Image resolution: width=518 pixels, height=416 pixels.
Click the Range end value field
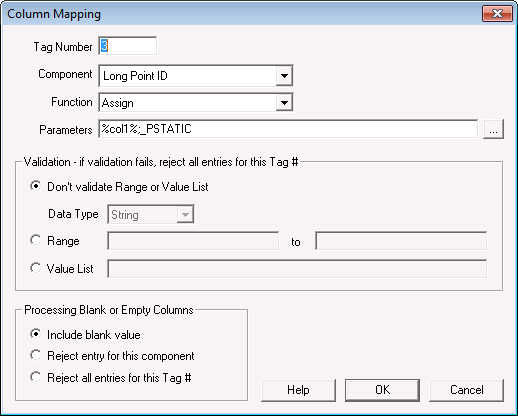pyautogui.click(x=401, y=241)
